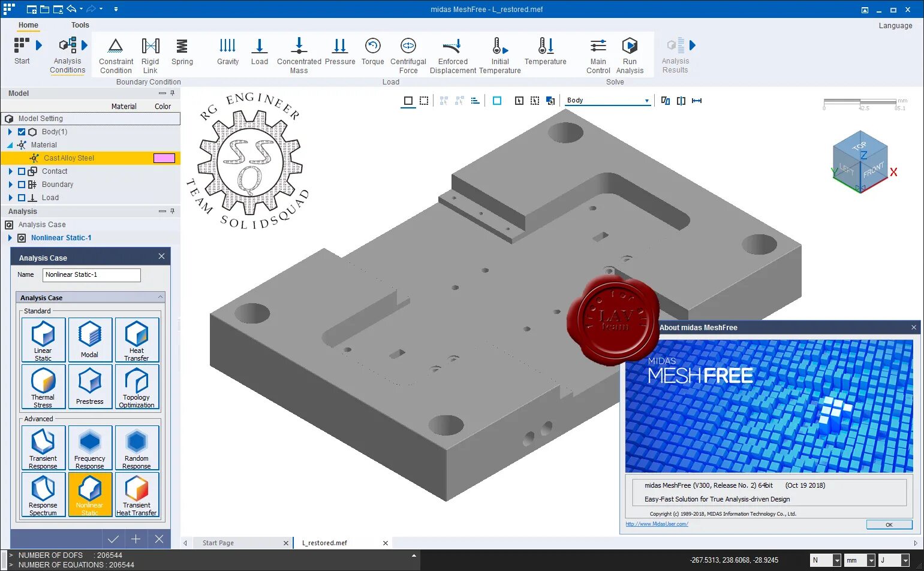Open the Body selection filter dropdown
The image size is (924, 571).
click(x=646, y=101)
